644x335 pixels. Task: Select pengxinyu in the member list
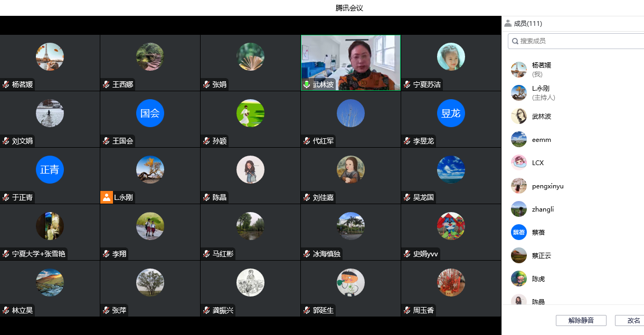(x=547, y=186)
